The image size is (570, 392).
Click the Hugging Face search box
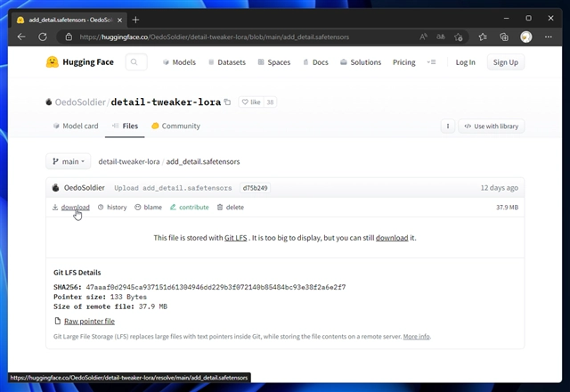pyautogui.click(x=136, y=62)
